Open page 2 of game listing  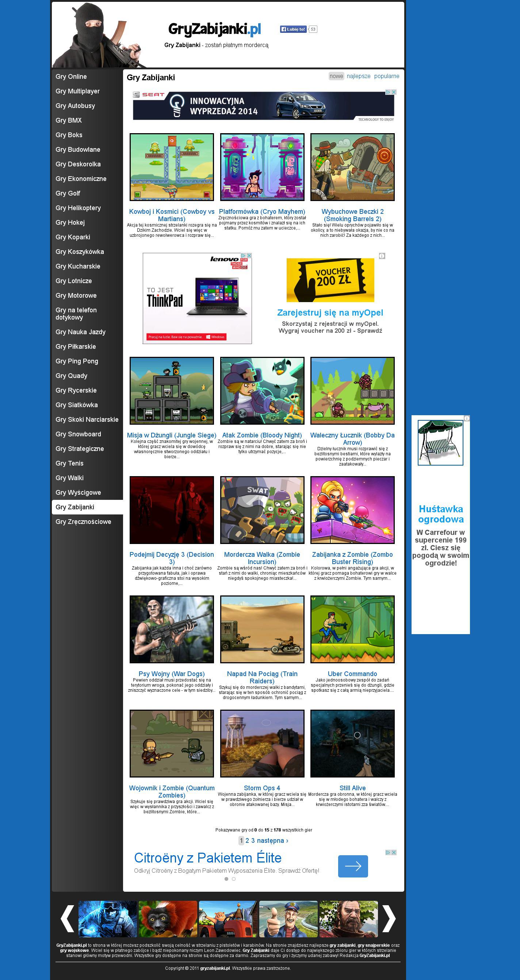pyautogui.click(x=247, y=840)
